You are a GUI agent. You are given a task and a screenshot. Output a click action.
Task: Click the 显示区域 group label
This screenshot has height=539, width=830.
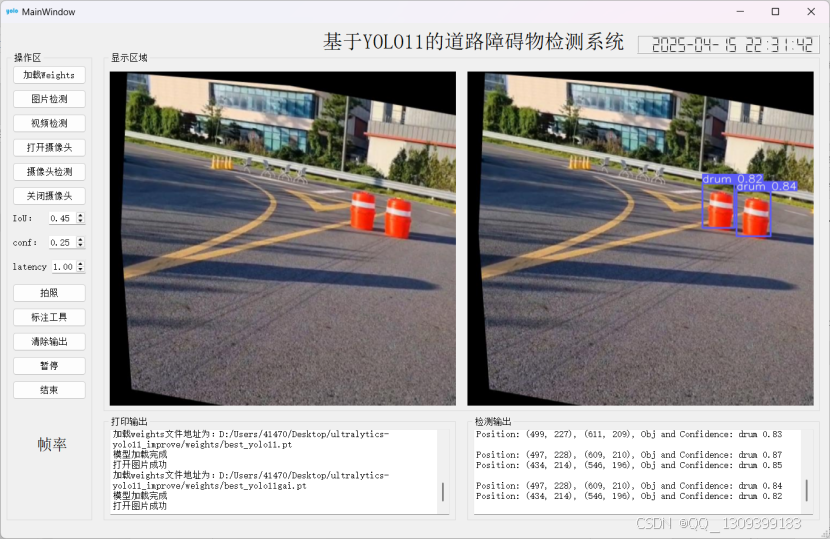pos(129,58)
